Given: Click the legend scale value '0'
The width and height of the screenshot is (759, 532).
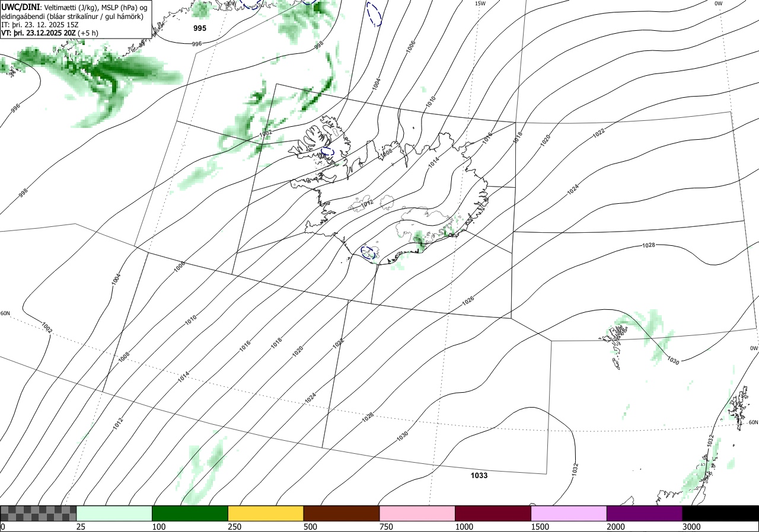Looking at the screenshot, I should [2, 527].
